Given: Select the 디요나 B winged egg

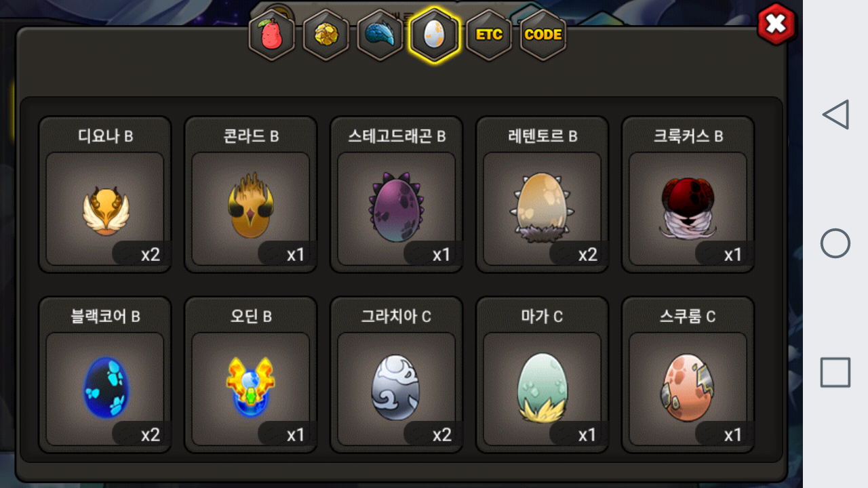Looking at the screenshot, I should click(x=105, y=195).
